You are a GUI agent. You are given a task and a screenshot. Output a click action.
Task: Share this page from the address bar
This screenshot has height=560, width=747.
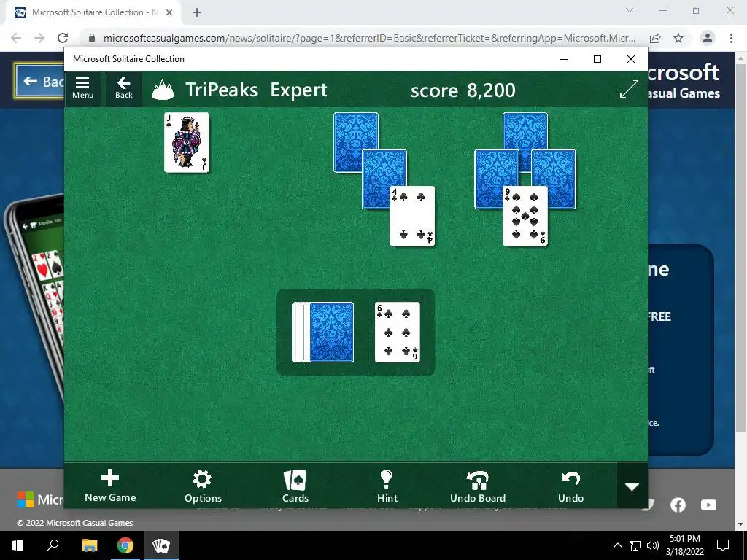(655, 38)
